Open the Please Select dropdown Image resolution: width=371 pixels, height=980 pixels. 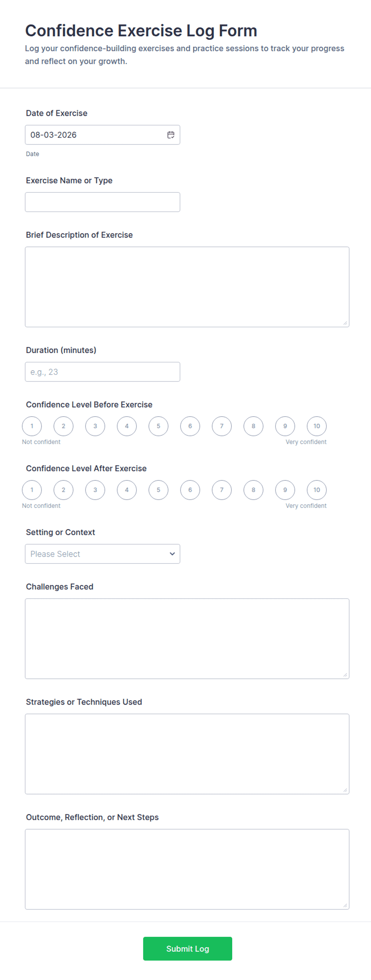[103, 554]
